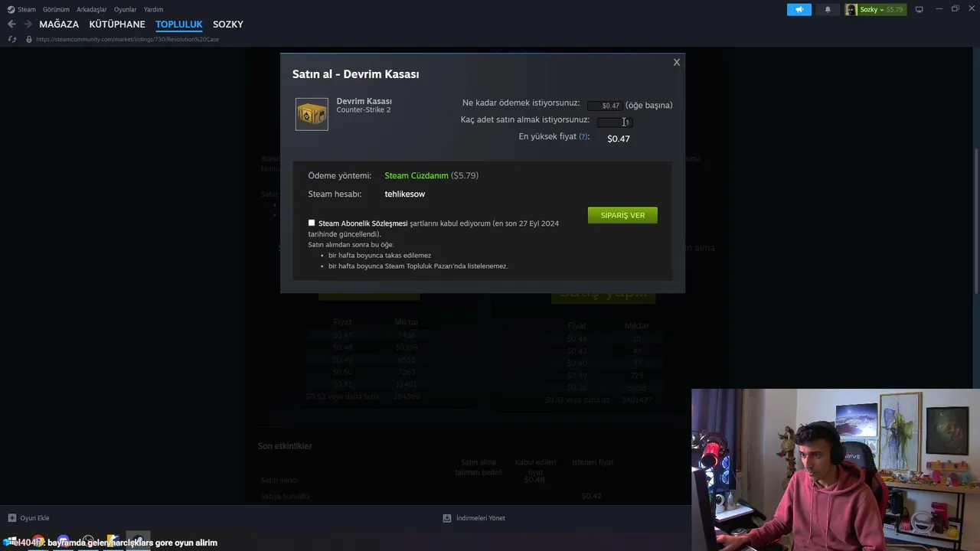Click Son etkinlikler heading behind dialog
The image size is (980, 551).
click(285, 446)
